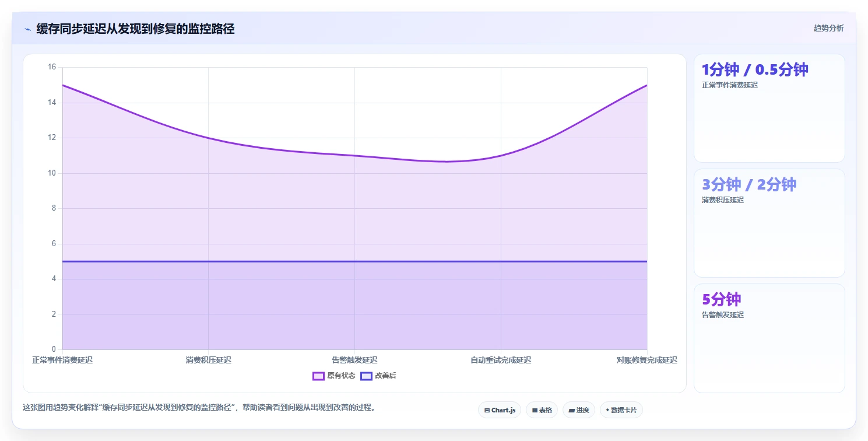Viewport: 868px width, 441px height.
Task: Click the 进度 tag
Action: [579, 410]
